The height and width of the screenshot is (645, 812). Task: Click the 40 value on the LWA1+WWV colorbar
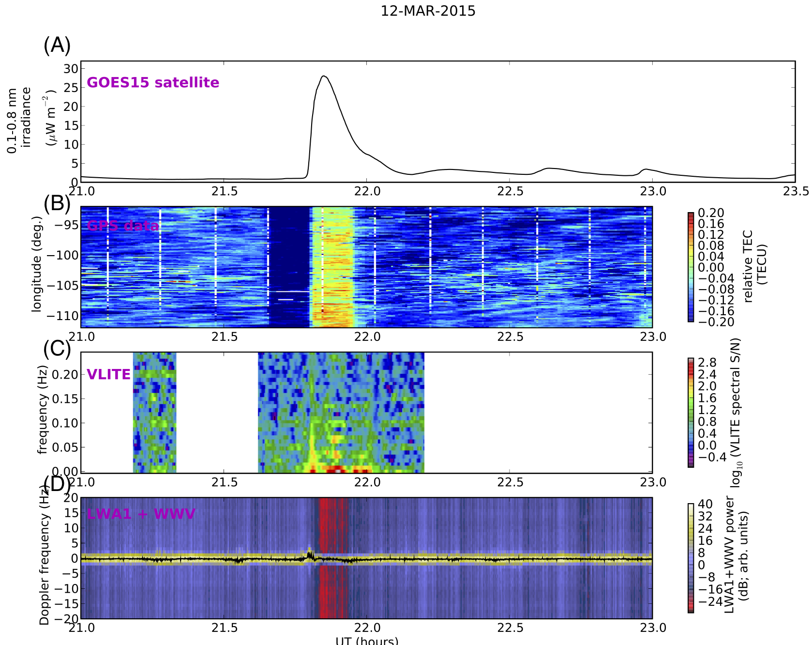pos(705,504)
